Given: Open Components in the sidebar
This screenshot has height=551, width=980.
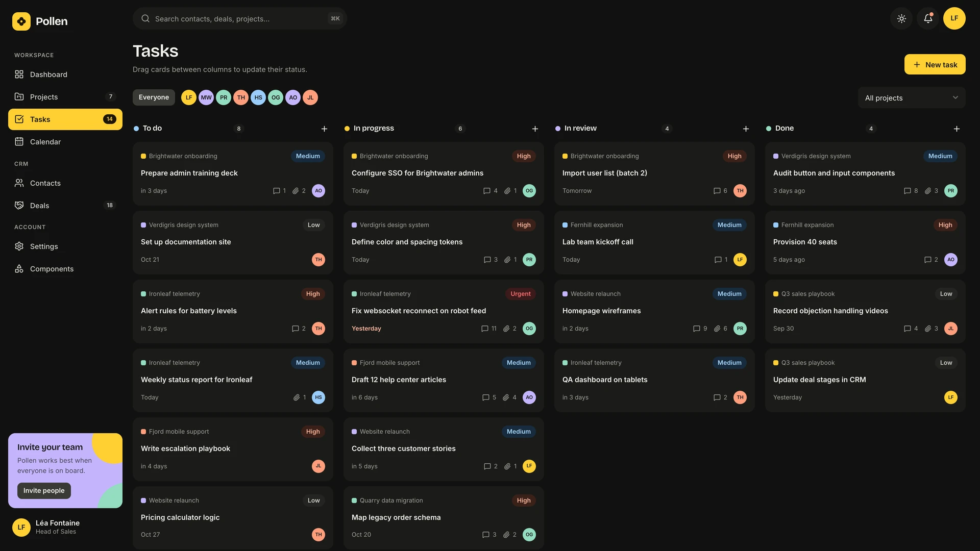Looking at the screenshot, I should [65, 269].
